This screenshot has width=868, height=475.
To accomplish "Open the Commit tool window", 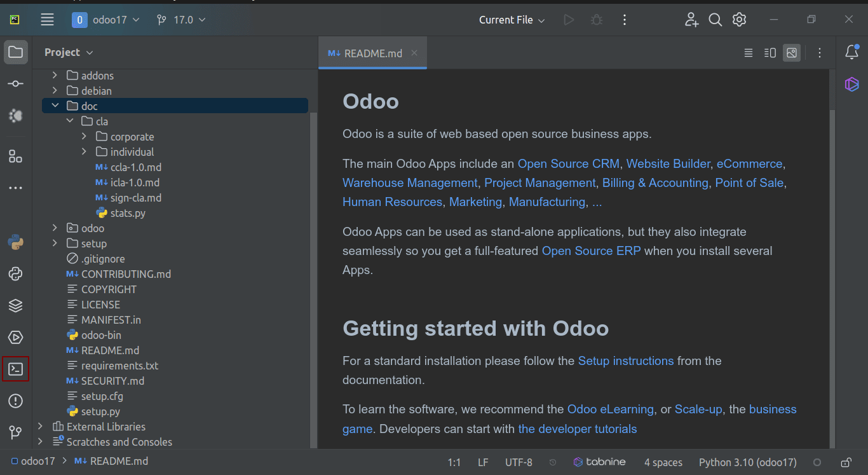I will coord(16,84).
